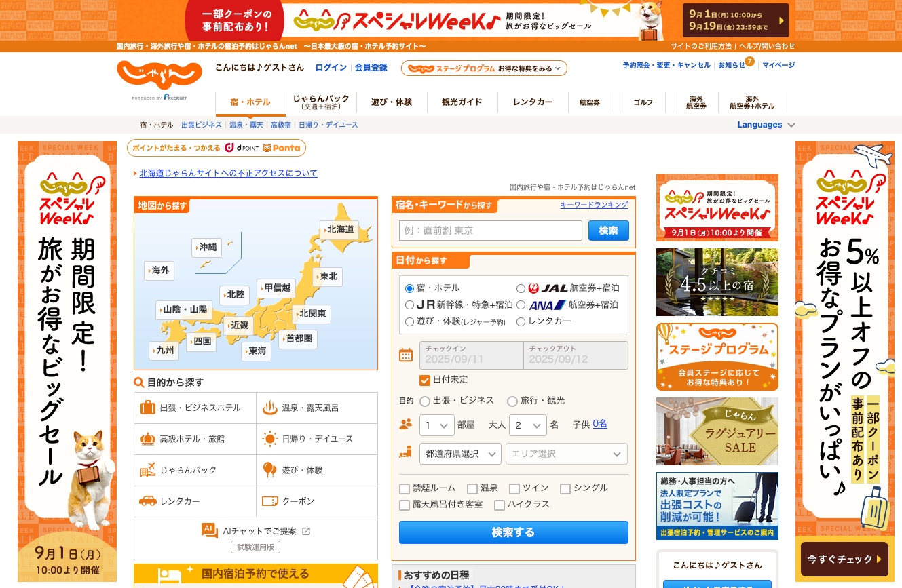Click the sun day-trip icon
This screenshot has width=902, height=588.
coord(270,439)
